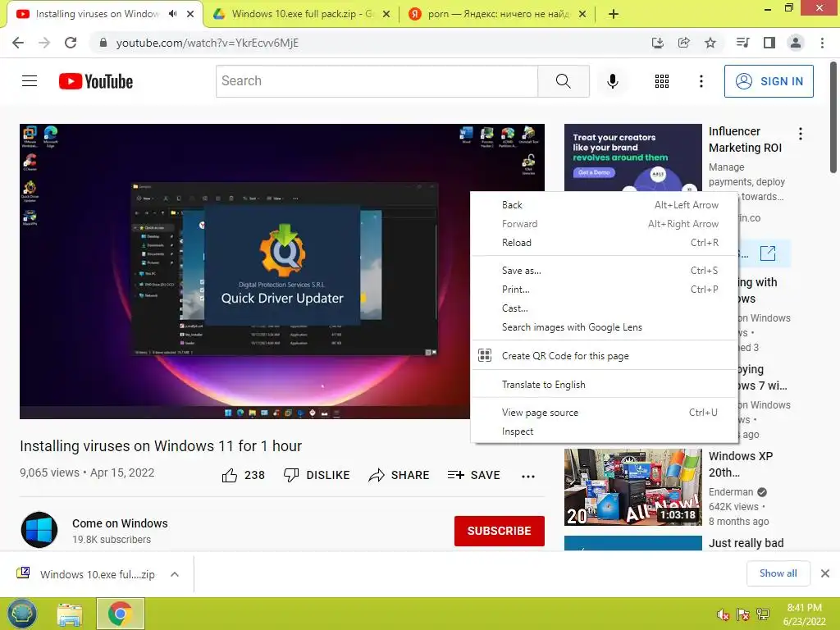Click Chrome icon in taskbar
This screenshot has height=630, width=840.
click(x=120, y=614)
